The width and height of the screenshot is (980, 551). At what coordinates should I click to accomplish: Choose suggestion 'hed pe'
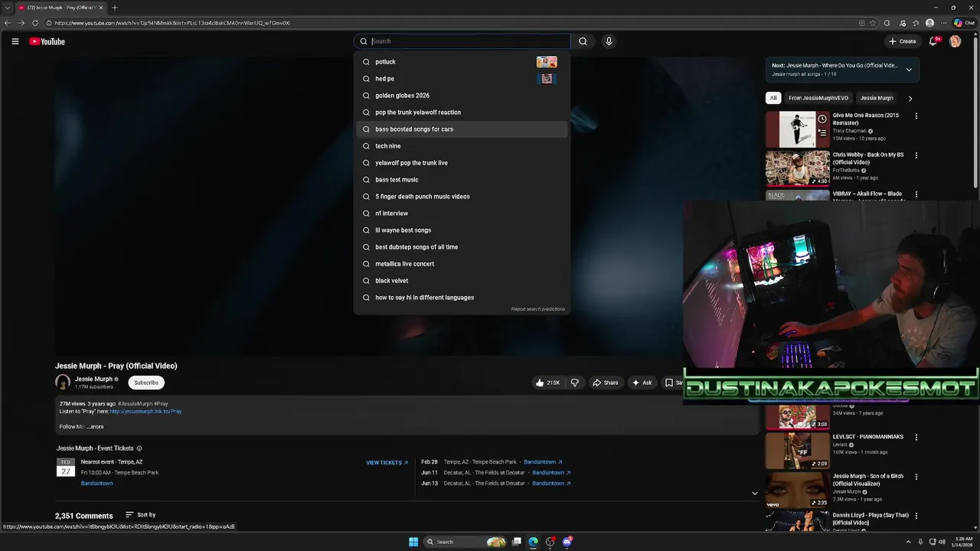pyautogui.click(x=462, y=79)
